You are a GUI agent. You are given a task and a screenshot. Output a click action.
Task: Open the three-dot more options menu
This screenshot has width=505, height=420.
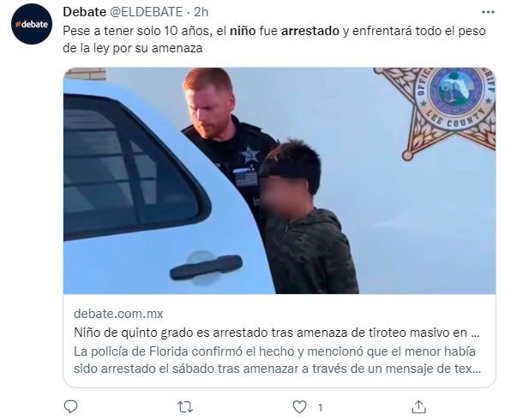(488, 12)
